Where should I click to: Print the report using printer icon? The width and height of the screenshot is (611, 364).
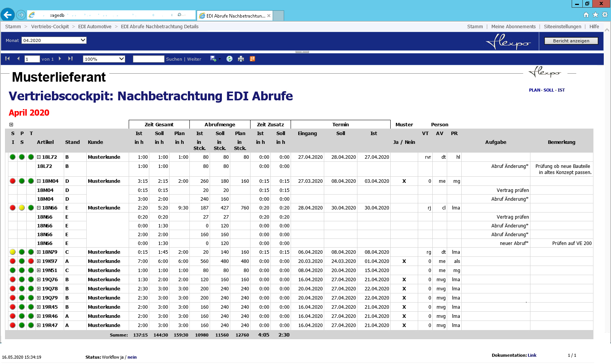tap(241, 59)
